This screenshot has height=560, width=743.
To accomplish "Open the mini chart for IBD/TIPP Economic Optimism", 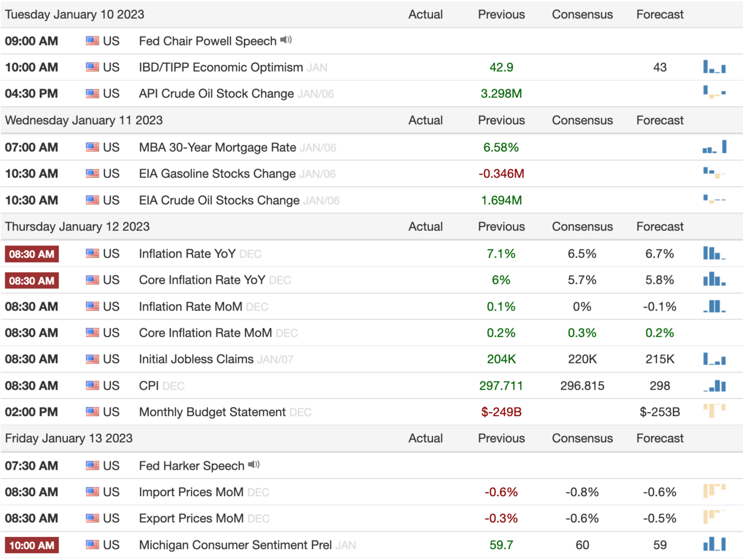I will tap(714, 67).
